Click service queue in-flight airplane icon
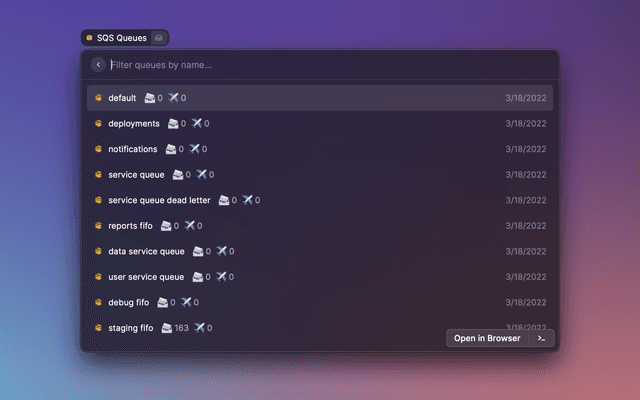The height and width of the screenshot is (400, 640). [201, 175]
